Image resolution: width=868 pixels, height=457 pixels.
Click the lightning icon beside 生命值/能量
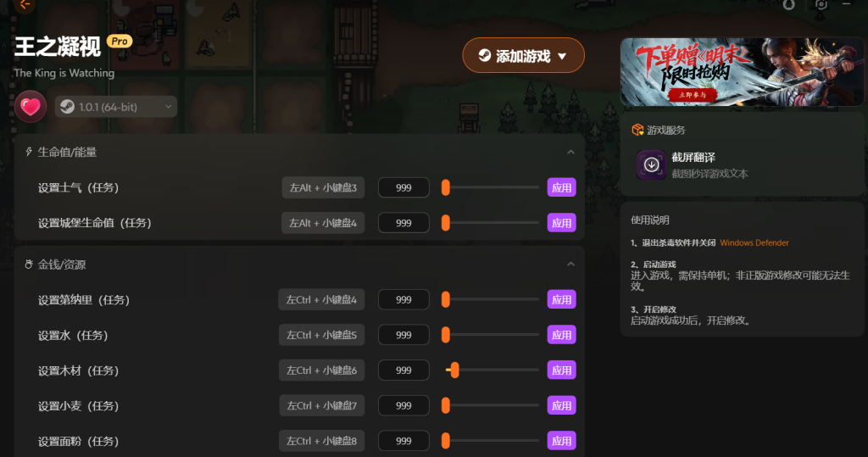pos(29,152)
